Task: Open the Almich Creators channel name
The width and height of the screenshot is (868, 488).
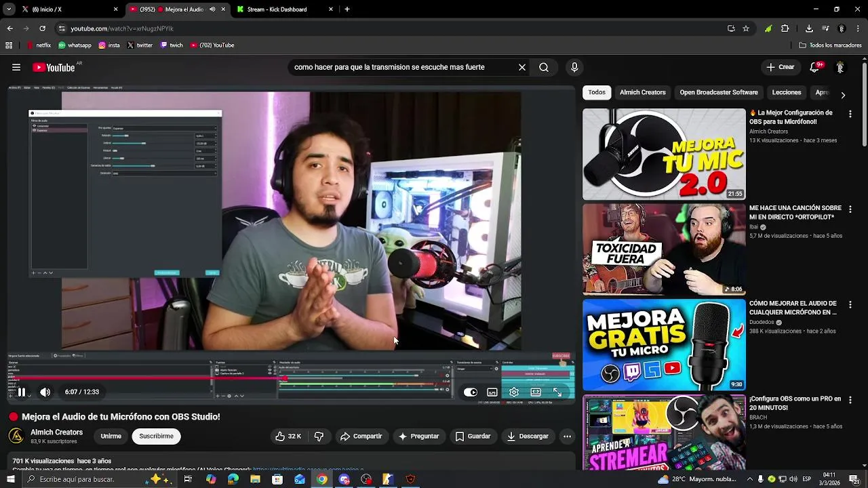Action: coord(57,432)
